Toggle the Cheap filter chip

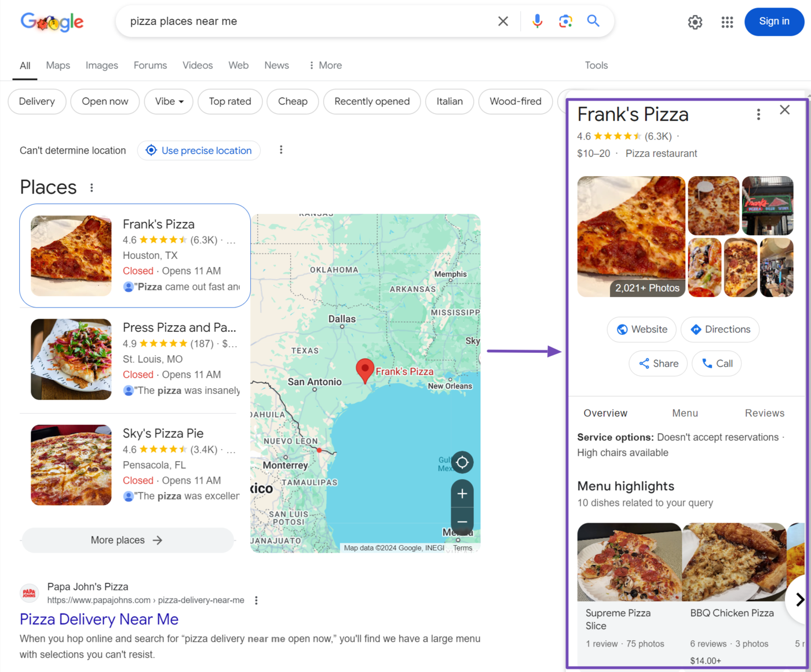(293, 101)
